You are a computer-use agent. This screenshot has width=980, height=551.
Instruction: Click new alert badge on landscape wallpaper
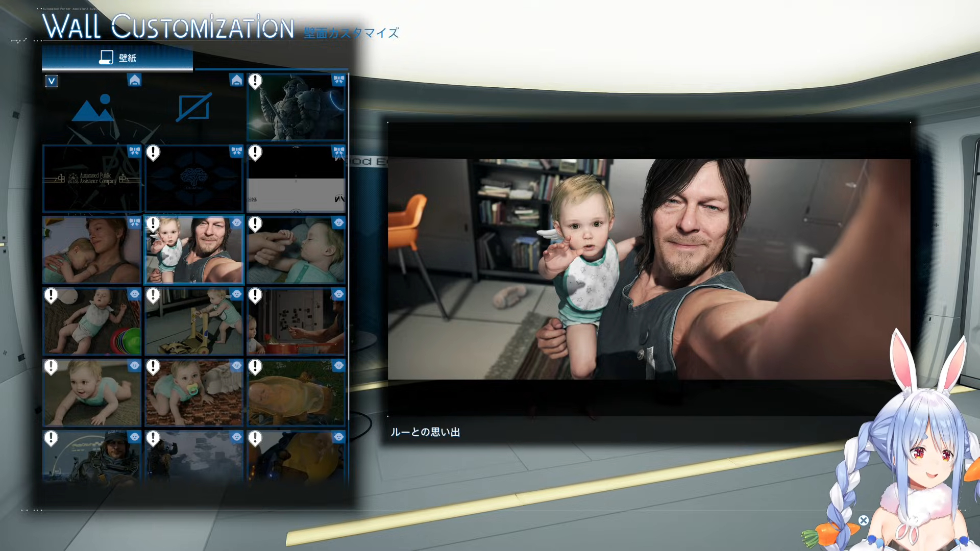point(255,152)
